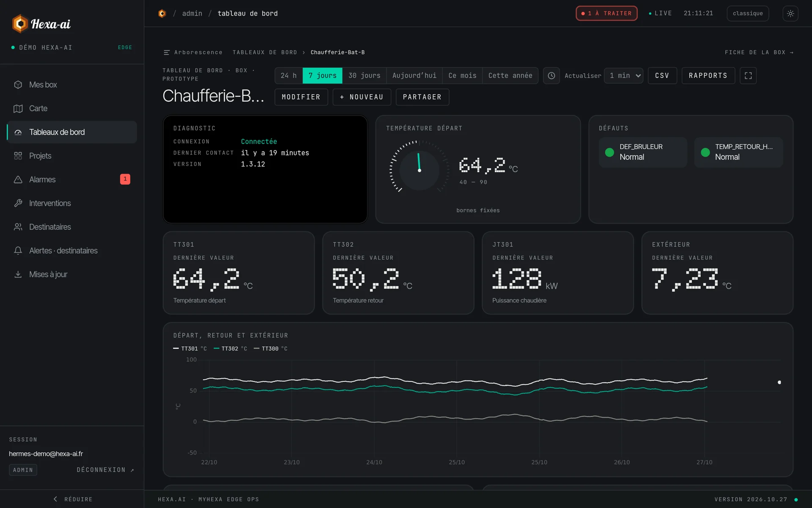The width and height of the screenshot is (812, 508).
Task: Select the 24 h period
Action: [289, 76]
